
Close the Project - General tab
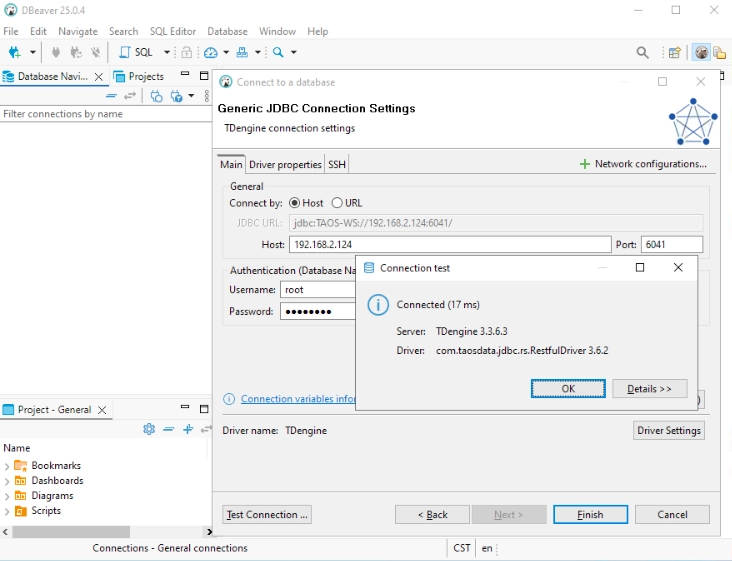[102, 410]
